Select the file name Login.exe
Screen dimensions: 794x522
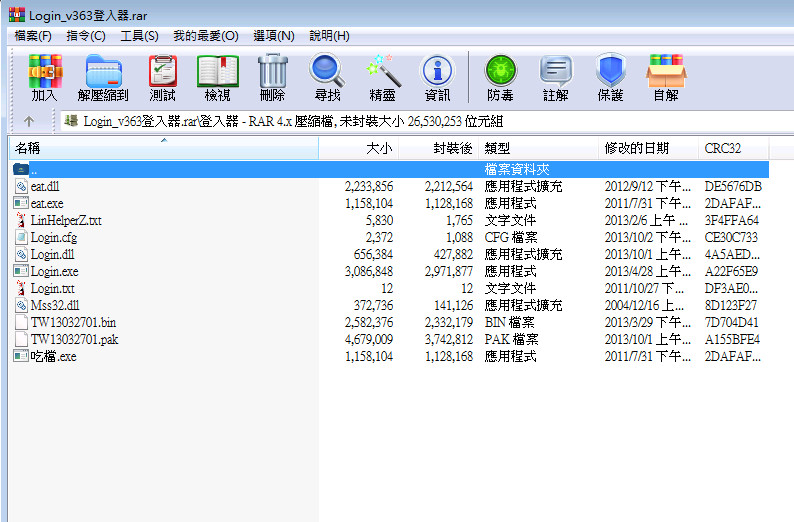pyautogui.click(x=55, y=271)
